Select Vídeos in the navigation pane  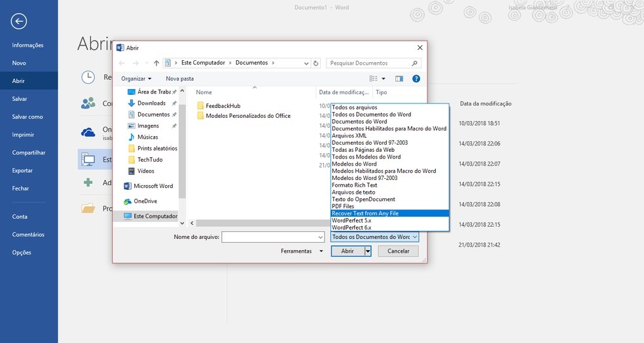pyautogui.click(x=146, y=171)
